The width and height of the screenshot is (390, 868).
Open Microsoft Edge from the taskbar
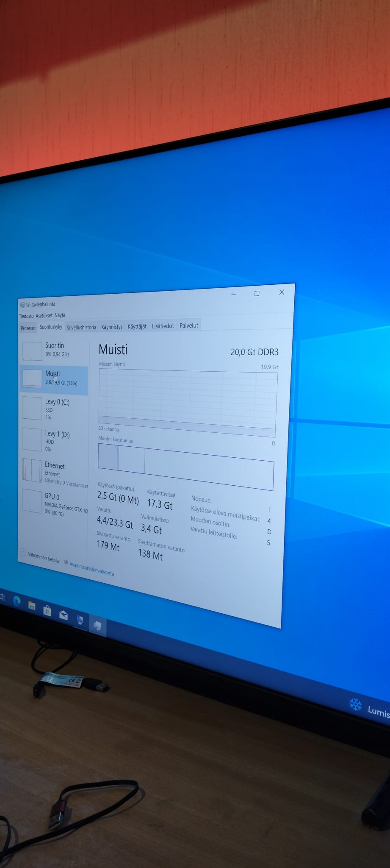point(17,601)
